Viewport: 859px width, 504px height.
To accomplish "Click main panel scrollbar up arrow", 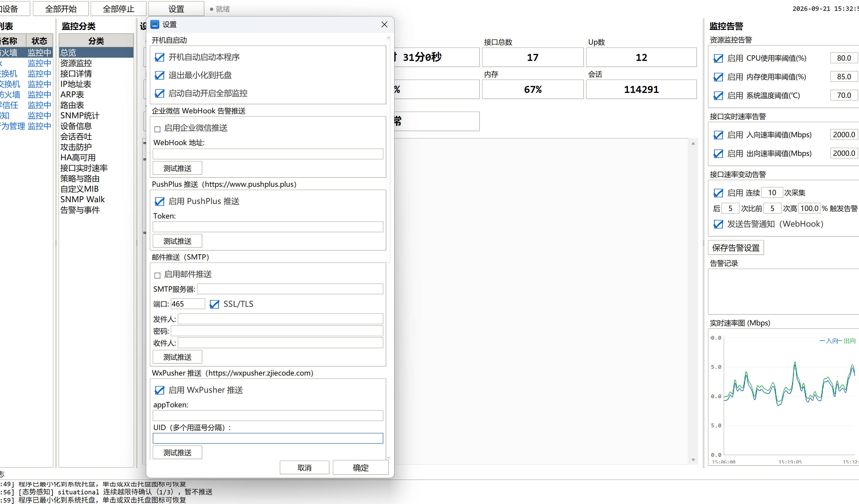I will 693,143.
